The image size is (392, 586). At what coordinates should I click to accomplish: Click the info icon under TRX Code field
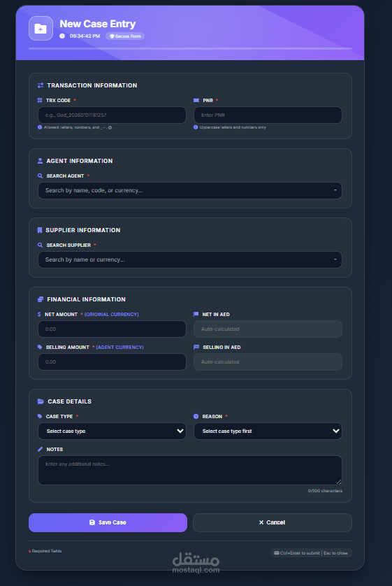(40, 127)
